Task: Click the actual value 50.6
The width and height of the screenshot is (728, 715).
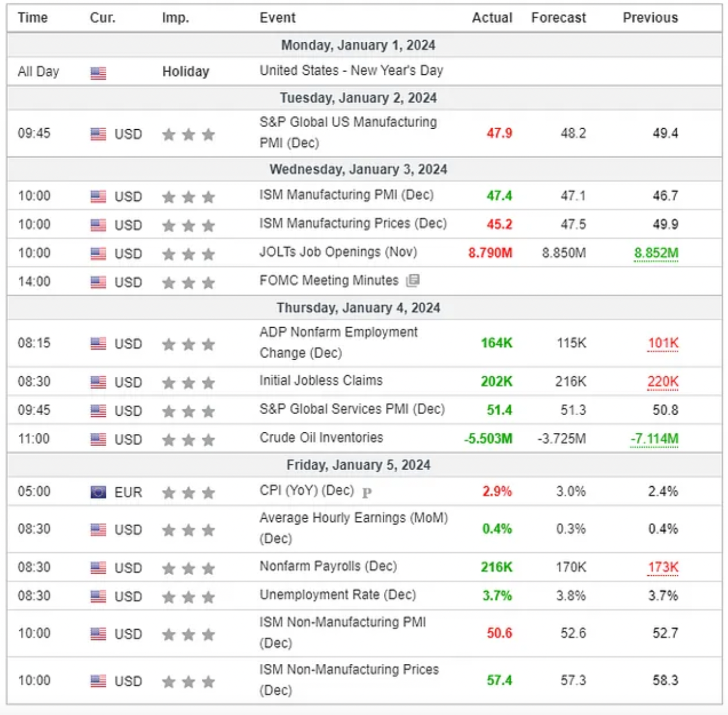Action: coord(499,634)
